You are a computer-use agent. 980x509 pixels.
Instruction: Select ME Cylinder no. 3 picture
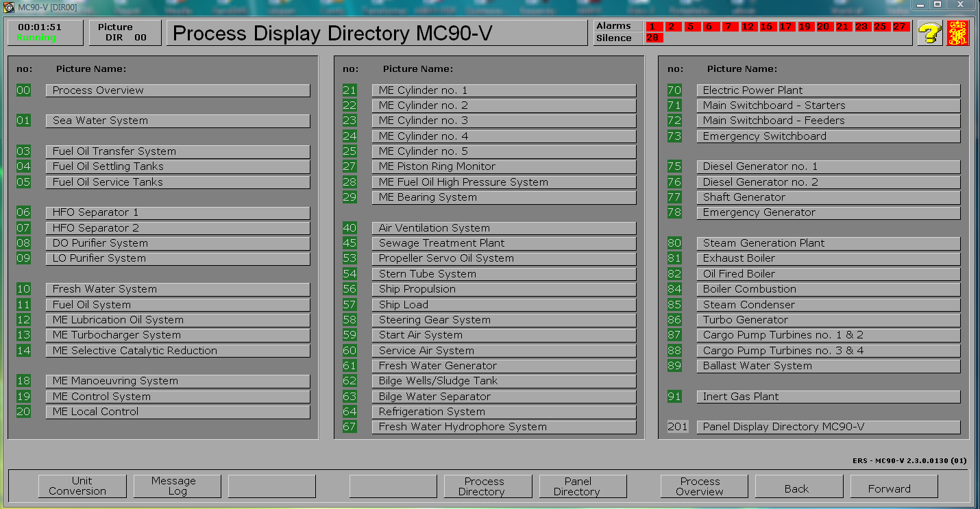pyautogui.click(x=504, y=121)
